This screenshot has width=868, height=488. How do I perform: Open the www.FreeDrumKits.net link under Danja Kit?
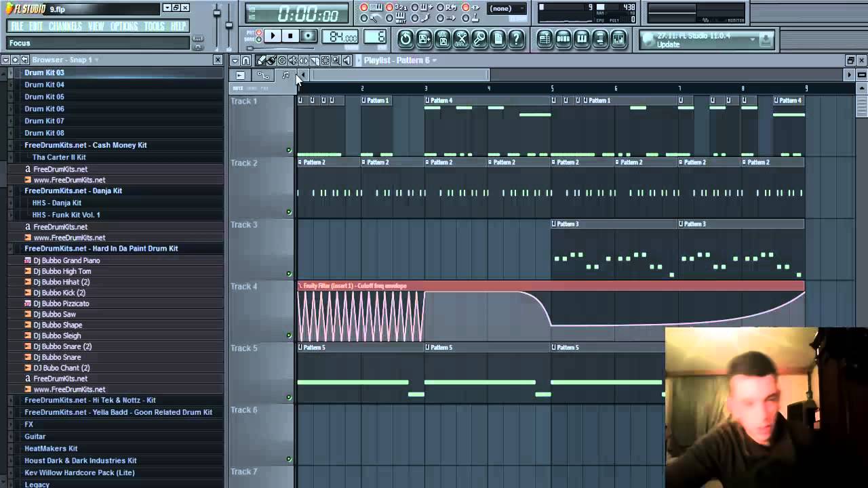pos(69,238)
